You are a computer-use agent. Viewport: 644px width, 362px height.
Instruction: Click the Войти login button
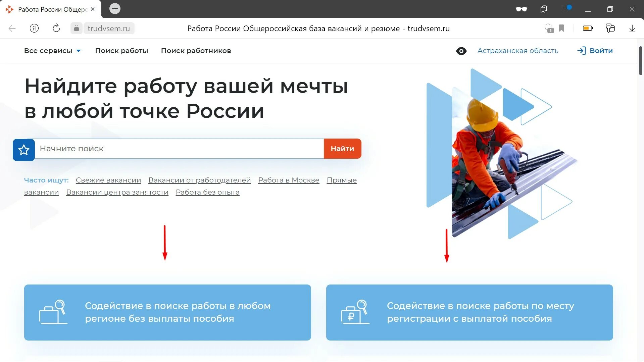[595, 51]
